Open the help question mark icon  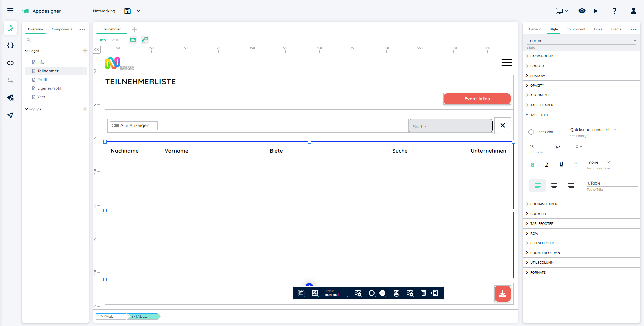tap(614, 11)
